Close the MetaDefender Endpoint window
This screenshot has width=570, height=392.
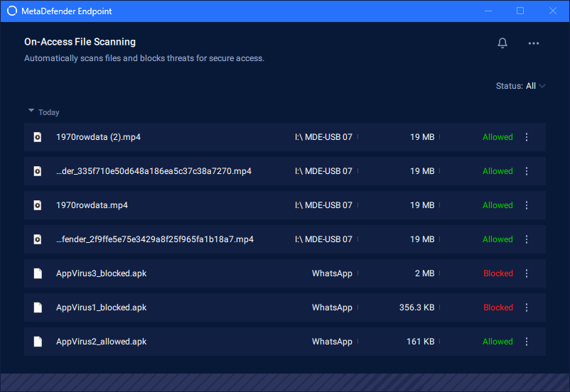pos(552,11)
